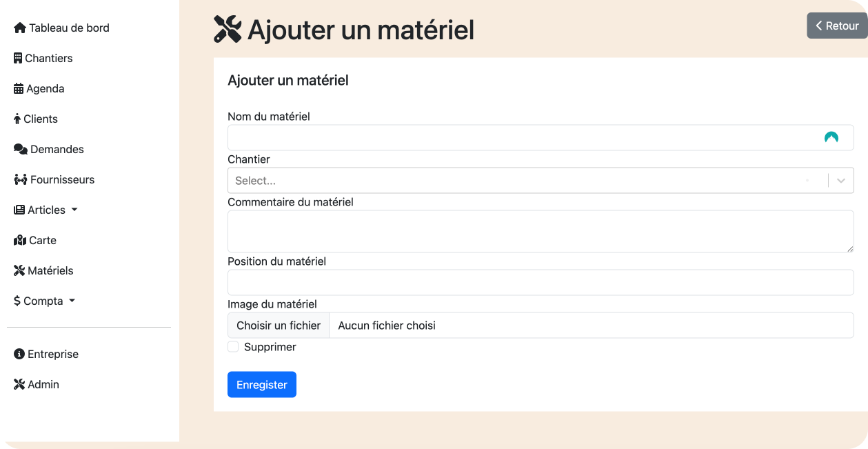Click the house icon beside Tableau de bord
Viewport: 868px width, 449px height.
[20, 28]
